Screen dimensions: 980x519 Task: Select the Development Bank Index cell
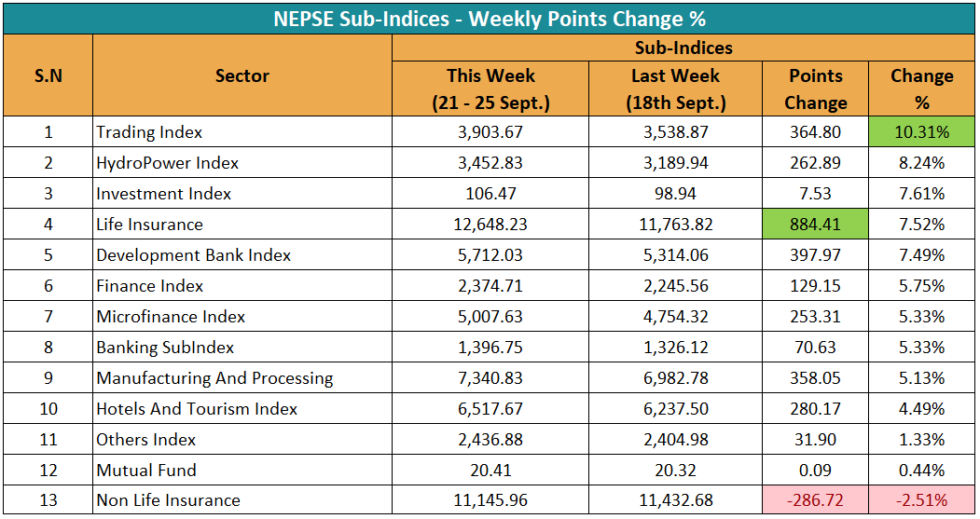click(194, 255)
